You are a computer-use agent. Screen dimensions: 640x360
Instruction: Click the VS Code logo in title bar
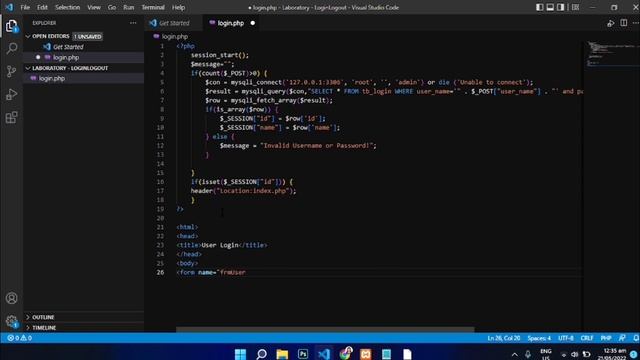click(x=9, y=7)
